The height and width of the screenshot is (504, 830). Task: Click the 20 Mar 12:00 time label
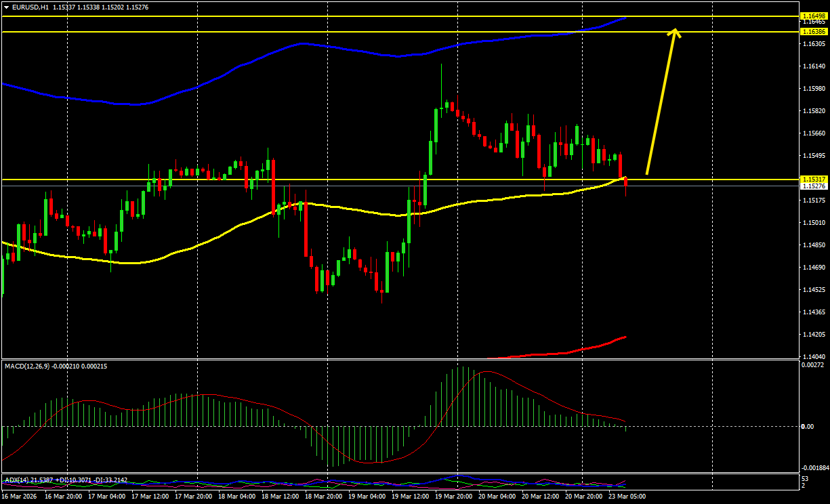[x=541, y=497]
